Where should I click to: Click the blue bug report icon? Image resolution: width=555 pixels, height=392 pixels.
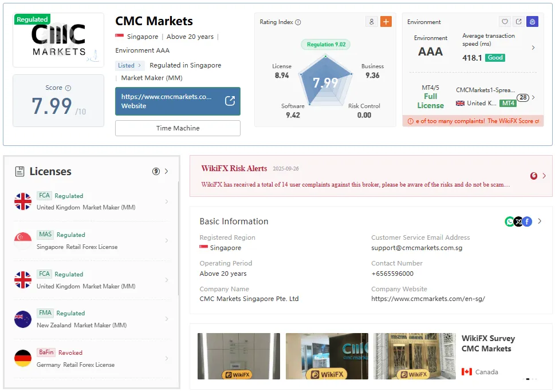532,22
